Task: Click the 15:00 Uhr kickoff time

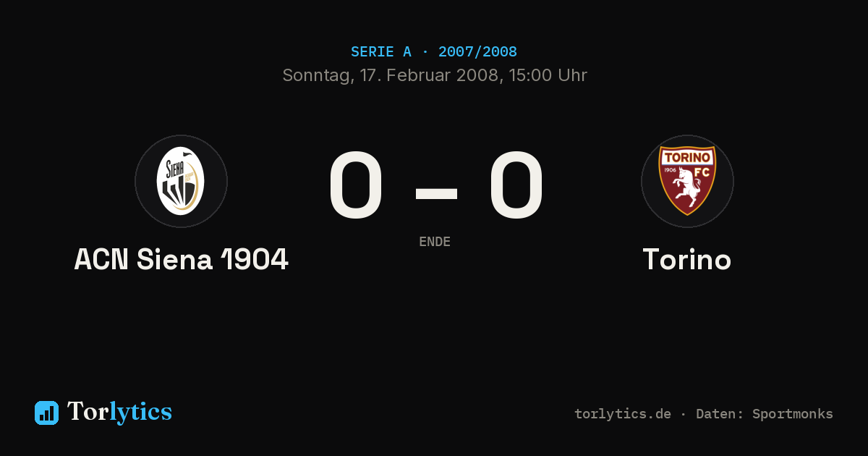Action: (548, 75)
